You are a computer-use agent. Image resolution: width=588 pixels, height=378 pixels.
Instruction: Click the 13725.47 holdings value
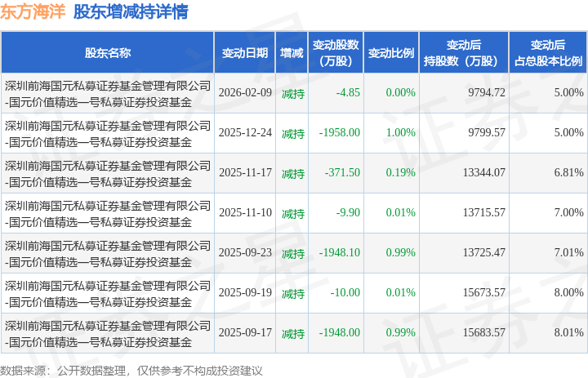coord(484,253)
